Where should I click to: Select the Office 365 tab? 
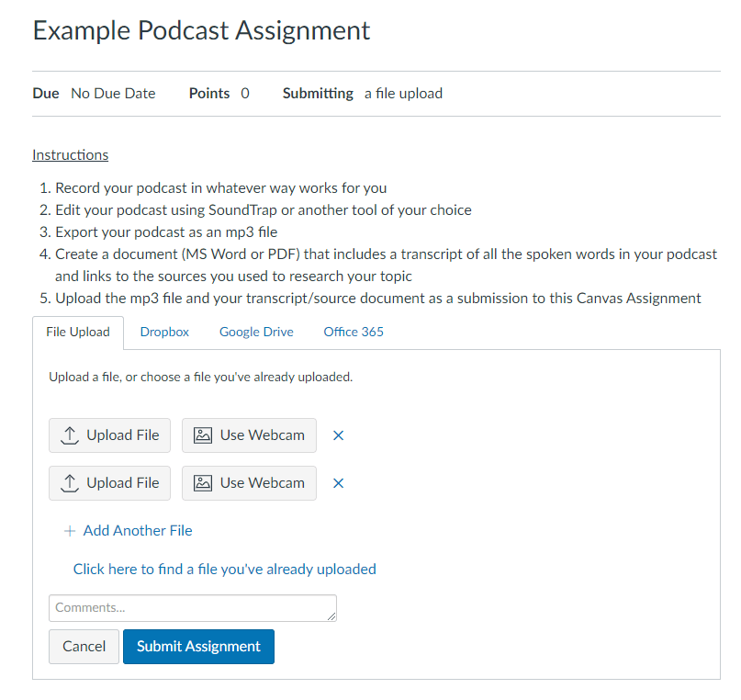click(353, 332)
